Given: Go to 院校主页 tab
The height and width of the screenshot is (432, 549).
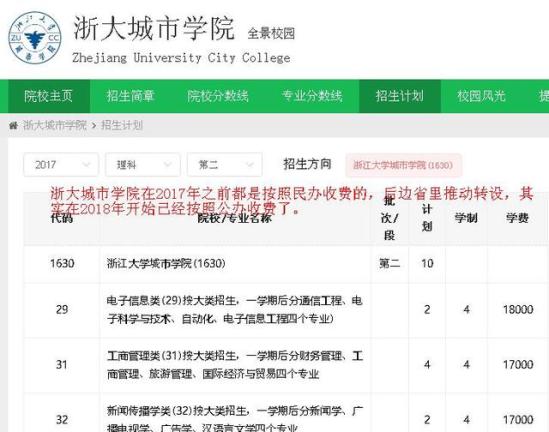Looking at the screenshot, I should point(49,96).
